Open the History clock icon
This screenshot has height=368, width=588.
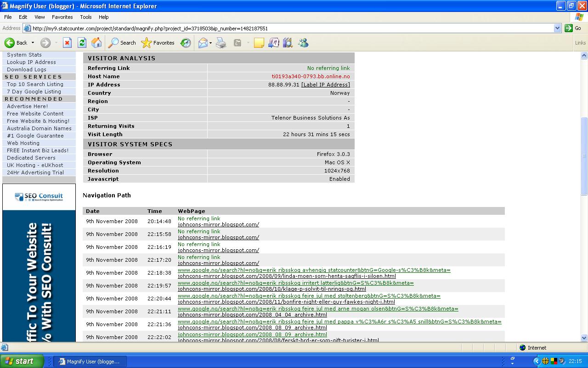click(186, 43)
